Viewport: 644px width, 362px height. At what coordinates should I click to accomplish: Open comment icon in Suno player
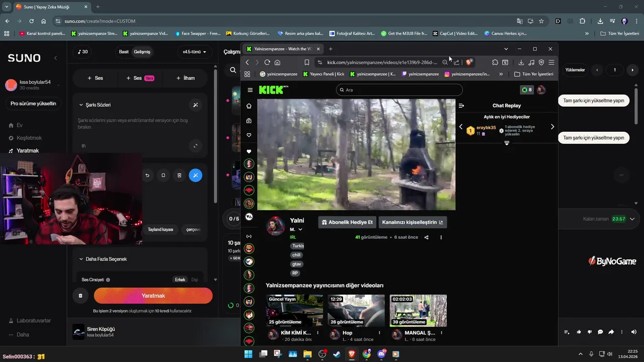600,332
